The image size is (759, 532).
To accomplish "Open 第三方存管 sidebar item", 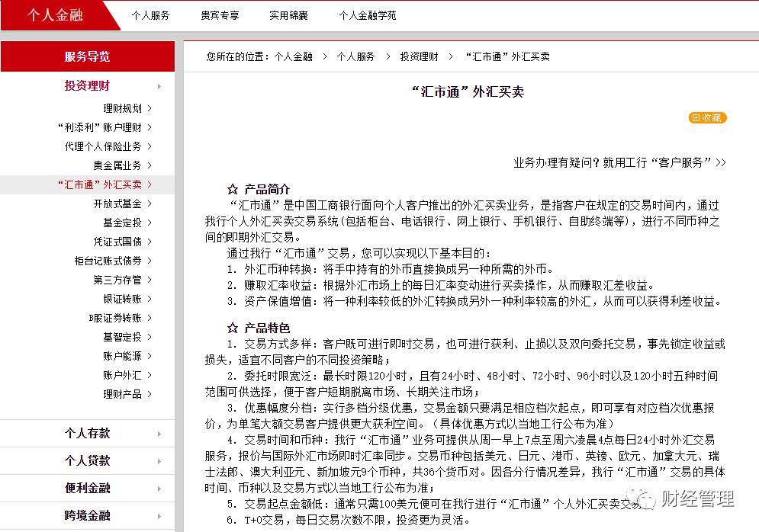I will (x=117, y=280).
